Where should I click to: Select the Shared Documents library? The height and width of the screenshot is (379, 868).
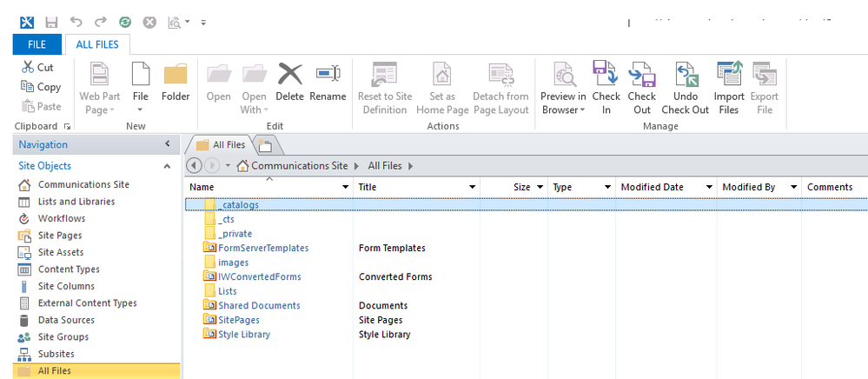point(259,305)
